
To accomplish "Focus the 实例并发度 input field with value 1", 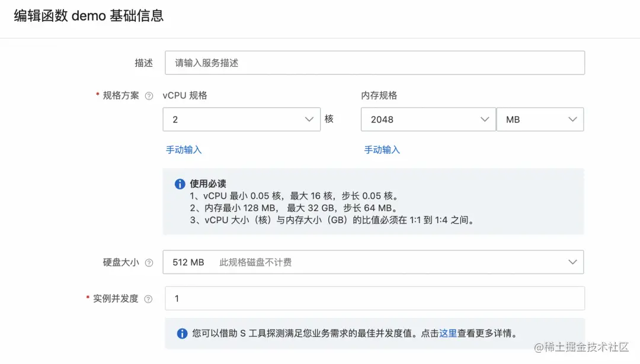I will click(x=375, y=298).
